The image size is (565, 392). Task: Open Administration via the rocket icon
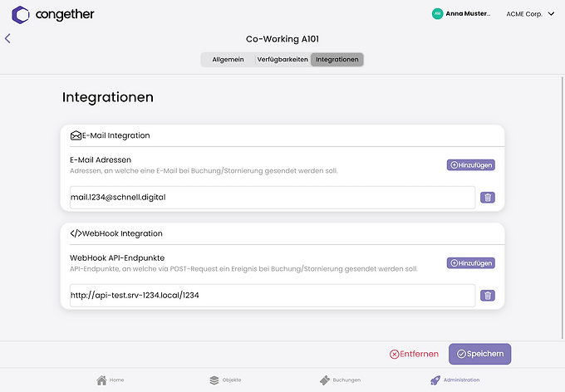(435, 380)
